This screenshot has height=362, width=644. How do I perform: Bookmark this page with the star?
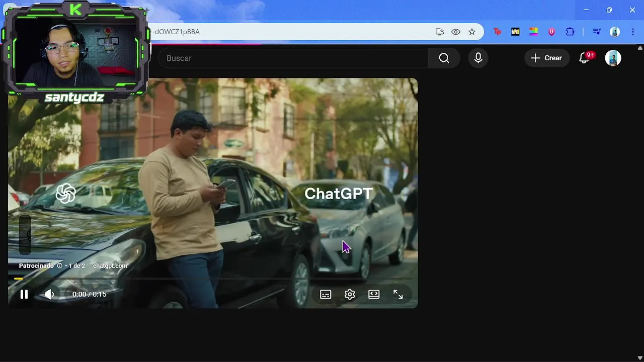(x=472, y=32)
